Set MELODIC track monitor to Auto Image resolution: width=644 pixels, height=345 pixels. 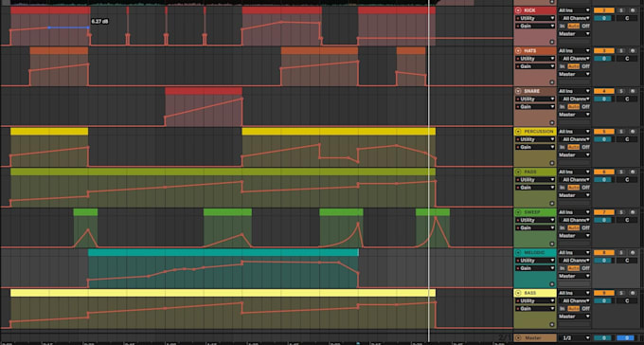[573, 268]
